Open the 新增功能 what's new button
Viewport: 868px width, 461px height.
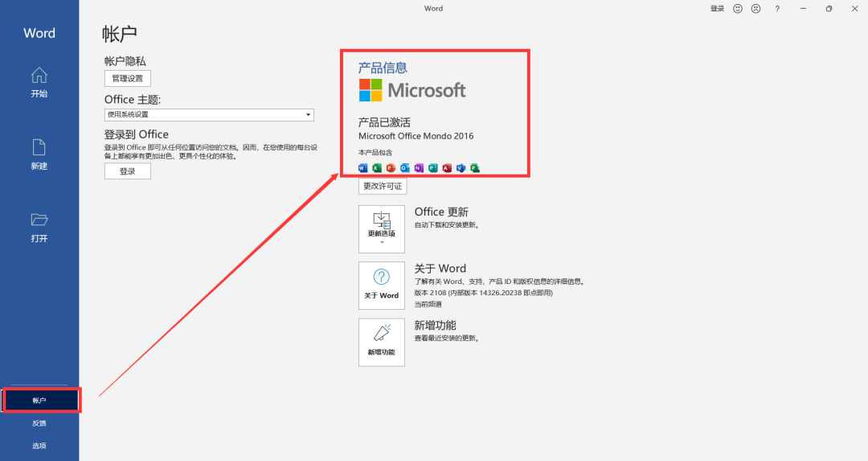click(x=382, y=342)
